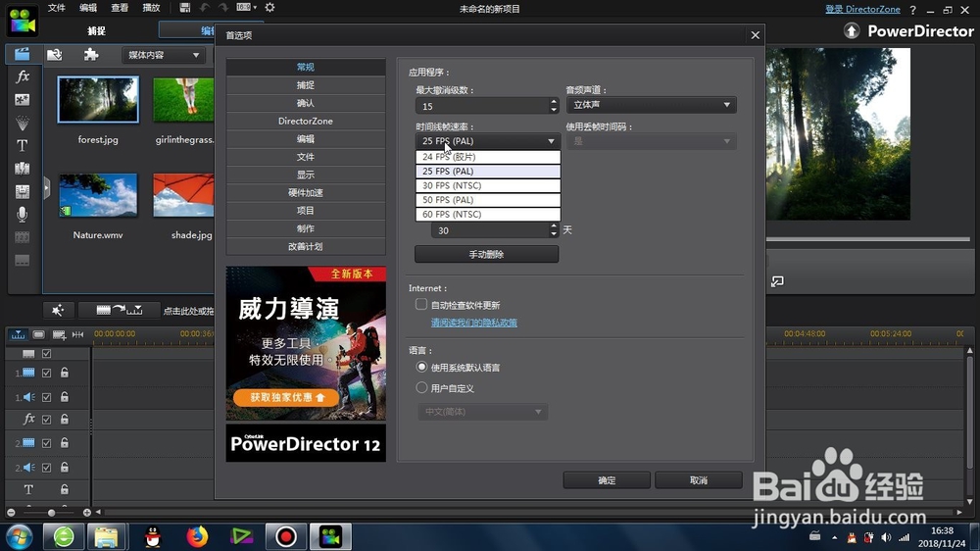The image size is (980, 551).
Task: Open the Subtitle Room icon
Action: pyautogui.click(x=22, y=260)
